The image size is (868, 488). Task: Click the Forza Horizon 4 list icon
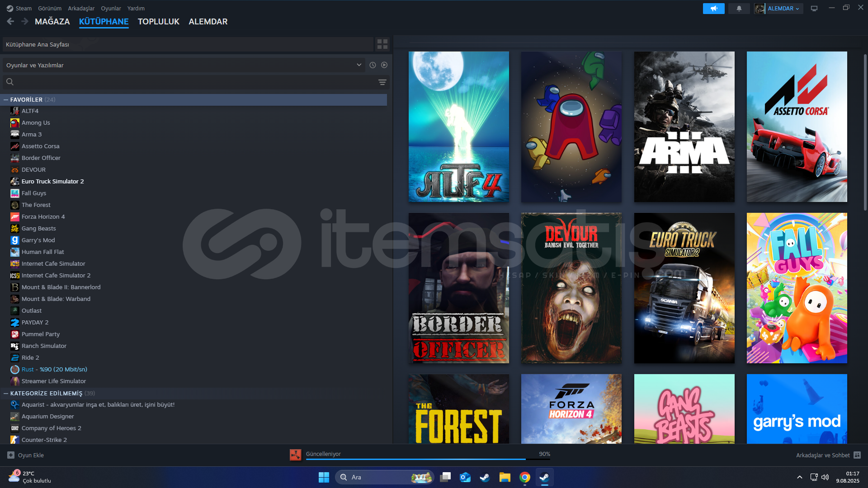15,217
